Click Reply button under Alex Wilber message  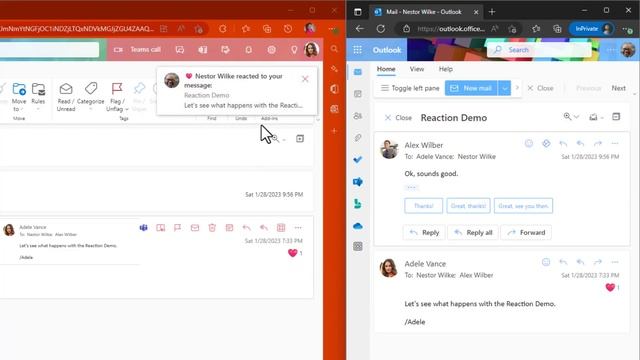424,232
